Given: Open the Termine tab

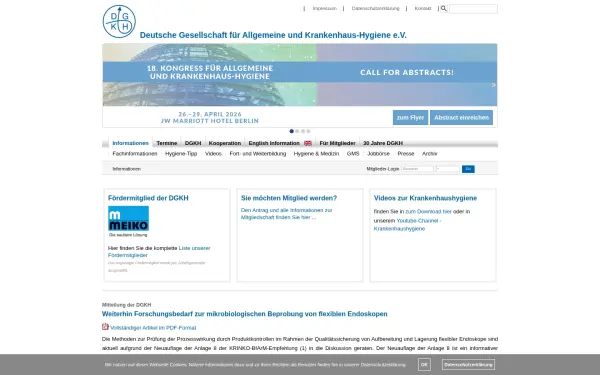Looking at the screenshot, I should coord(167,143).
